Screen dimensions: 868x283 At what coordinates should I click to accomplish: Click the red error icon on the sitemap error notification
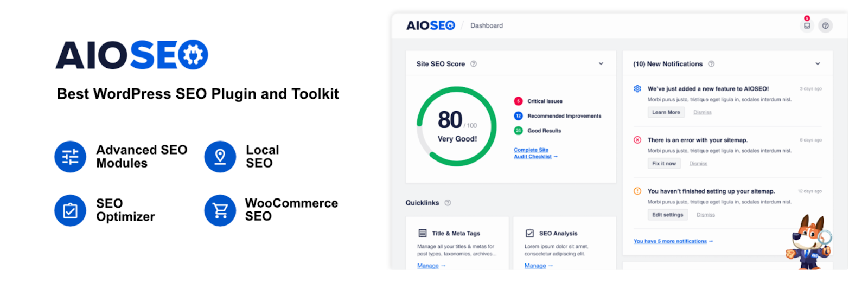click(637, 140)
